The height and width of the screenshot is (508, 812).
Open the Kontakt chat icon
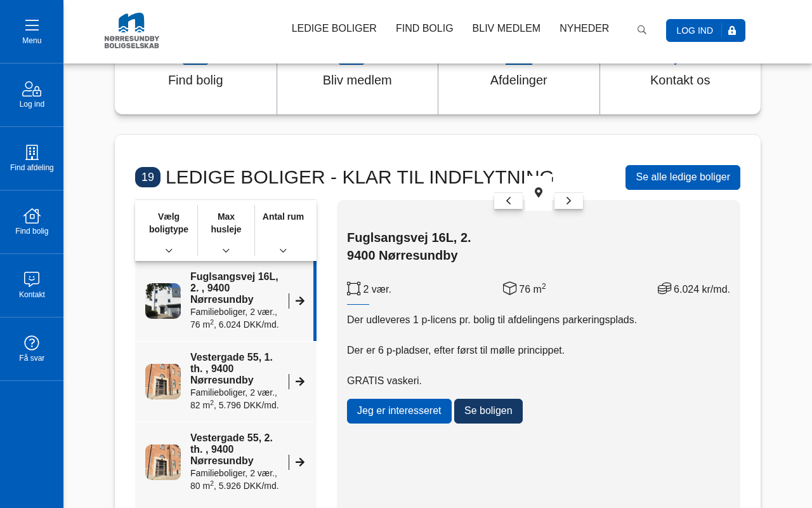click(x=32, y=279)
